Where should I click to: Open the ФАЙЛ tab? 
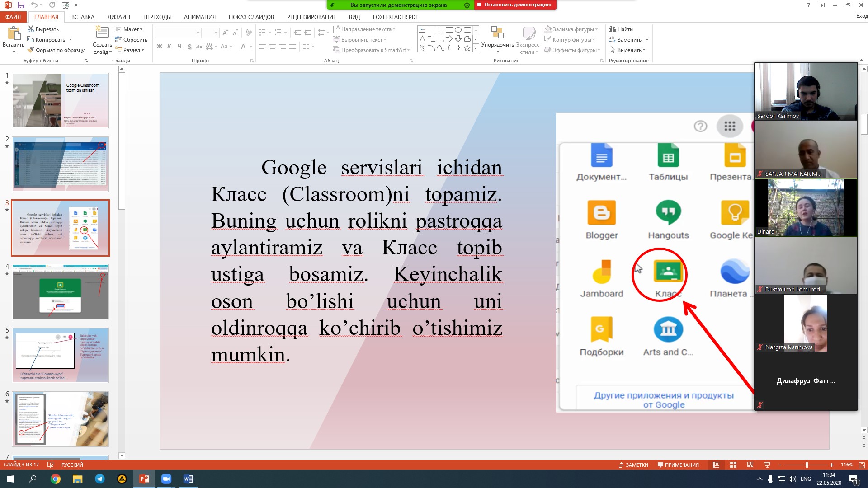click(13, 17)
